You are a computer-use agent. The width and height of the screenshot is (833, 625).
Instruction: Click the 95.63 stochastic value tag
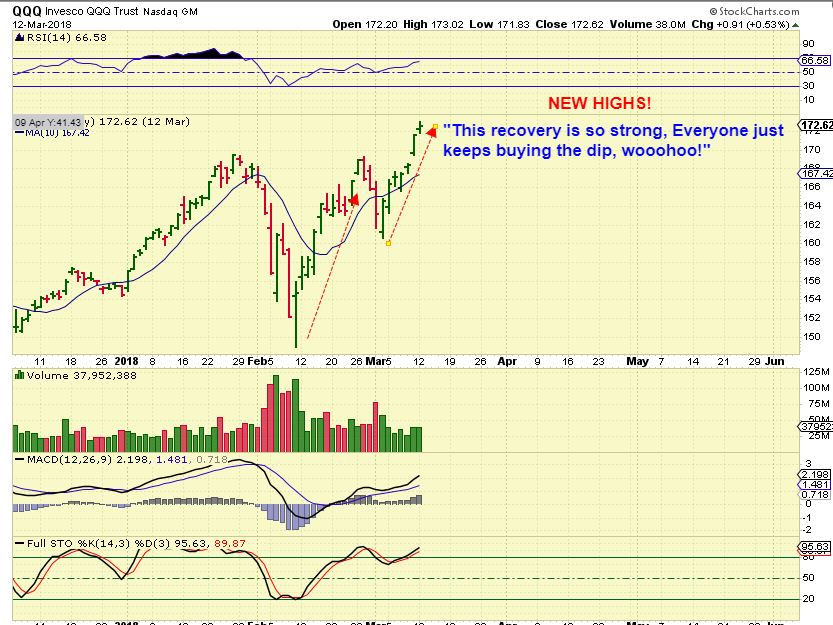(814, 547)
